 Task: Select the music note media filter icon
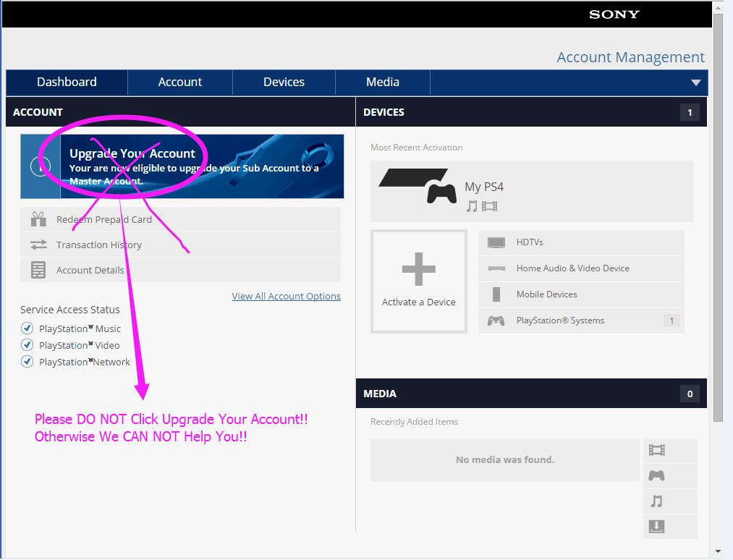tap(657, 501)
